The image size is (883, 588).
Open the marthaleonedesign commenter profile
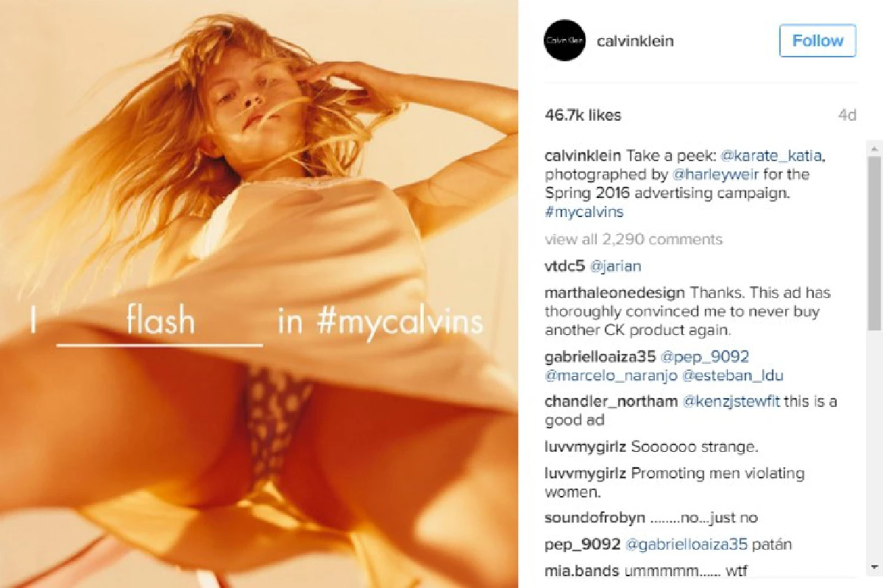(615, 293)
